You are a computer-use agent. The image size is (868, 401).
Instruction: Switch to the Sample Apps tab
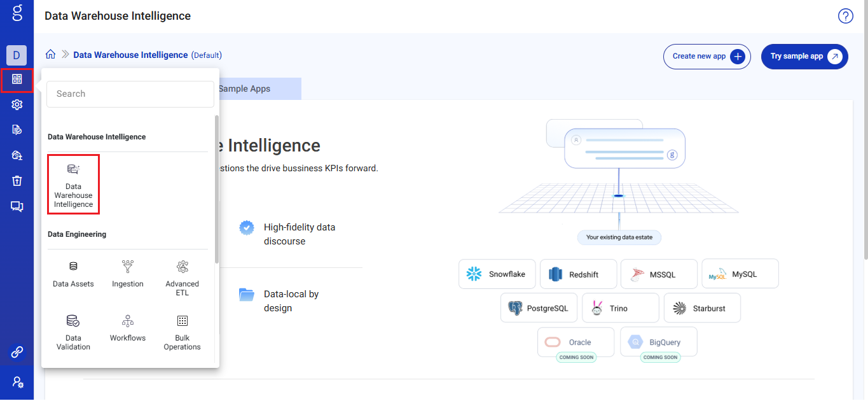click(x=245, y=89)
